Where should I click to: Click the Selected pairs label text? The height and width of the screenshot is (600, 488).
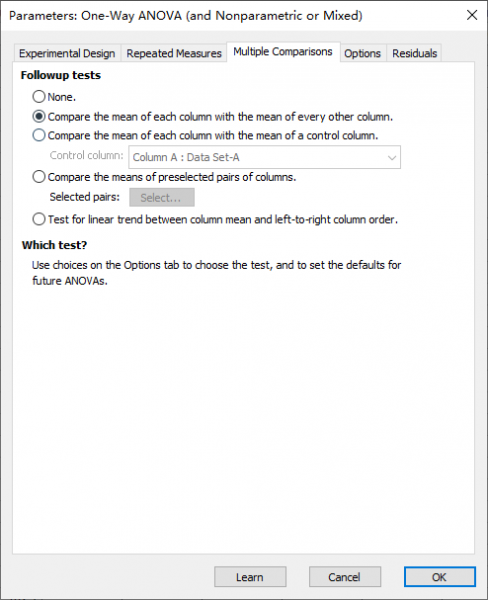85,197
